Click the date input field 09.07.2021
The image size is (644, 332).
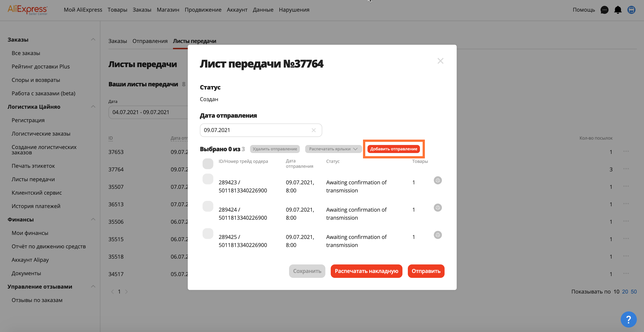point(261,130)
